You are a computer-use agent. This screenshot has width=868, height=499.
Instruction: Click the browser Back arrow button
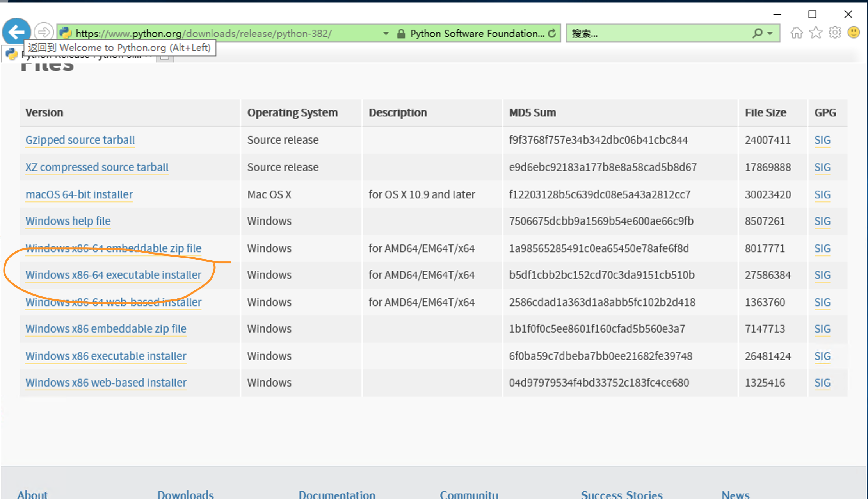coord(16,32)
